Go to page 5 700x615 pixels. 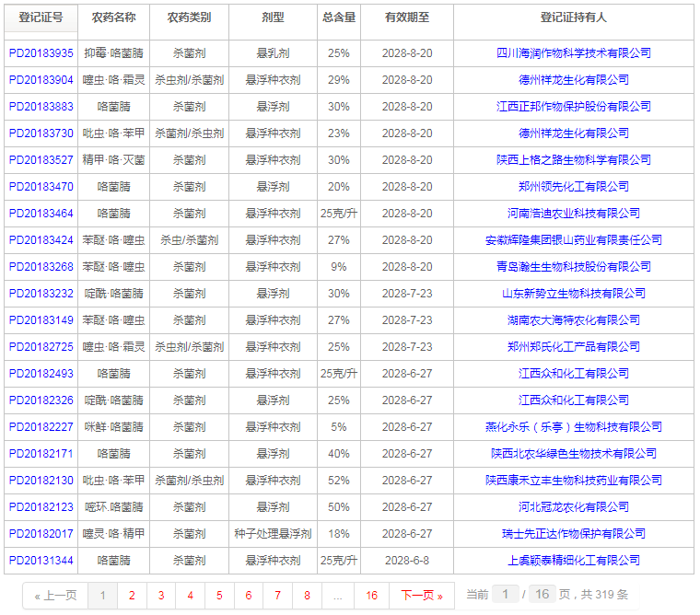[x=219, y=596]
